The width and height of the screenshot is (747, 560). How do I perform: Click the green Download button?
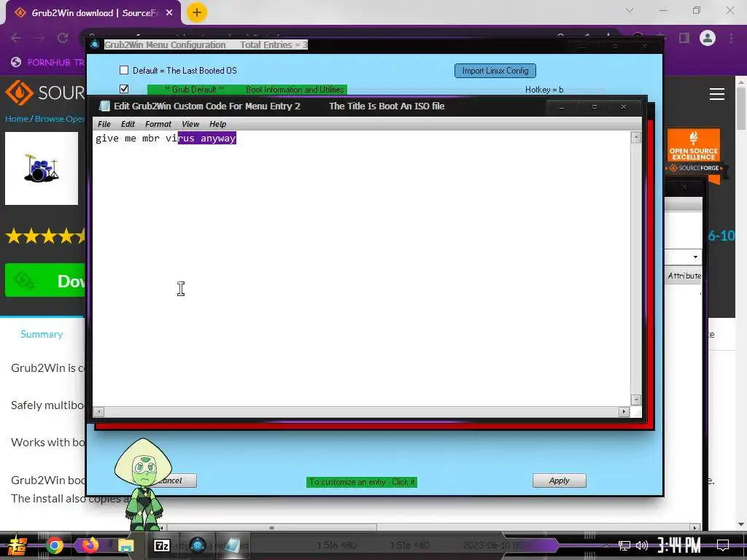point(45,281)
